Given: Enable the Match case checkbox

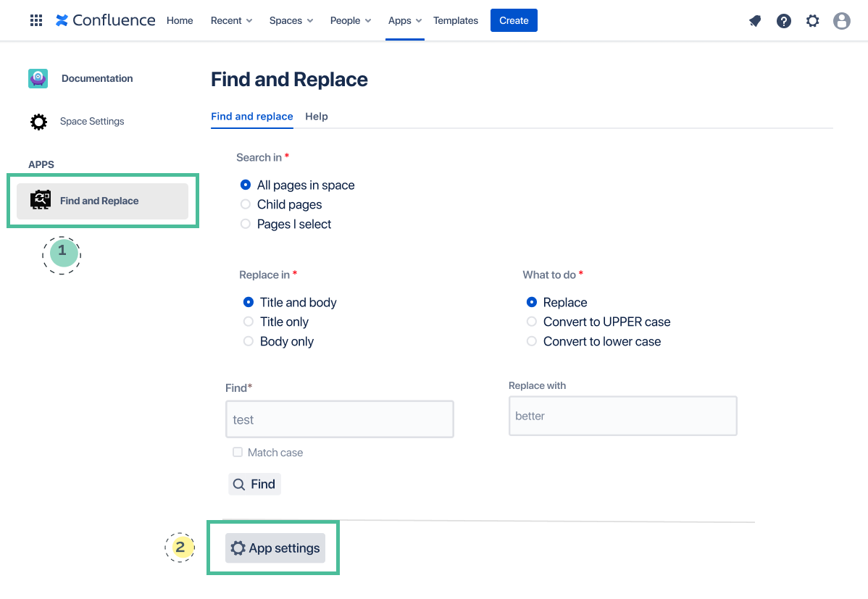Looking at the screenshot, I should pos(238,452).
